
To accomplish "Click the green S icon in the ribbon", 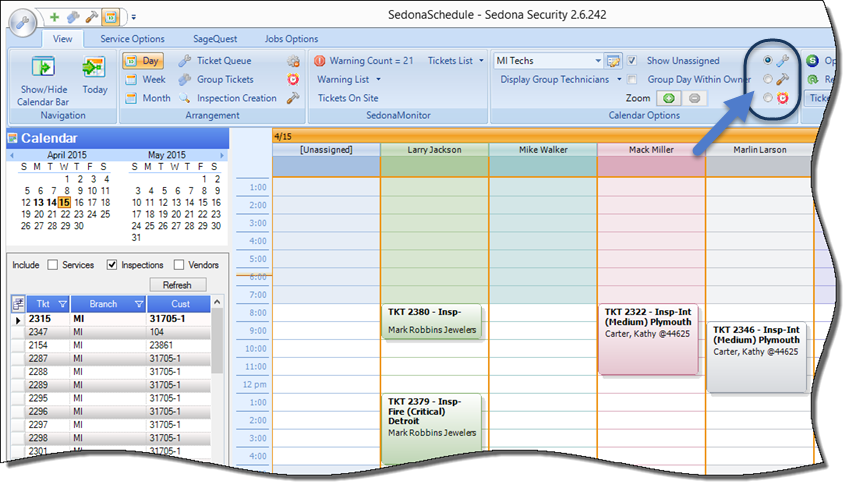I will tap(812, 61).
